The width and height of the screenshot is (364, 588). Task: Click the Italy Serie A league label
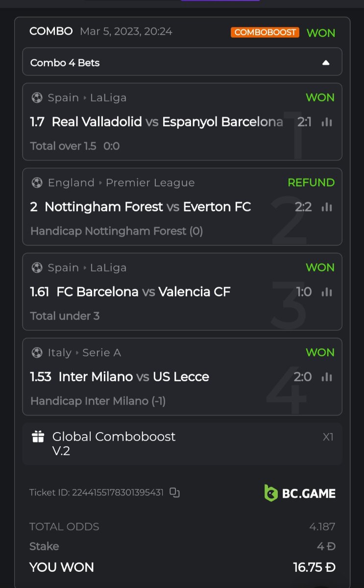coord(84,353)
